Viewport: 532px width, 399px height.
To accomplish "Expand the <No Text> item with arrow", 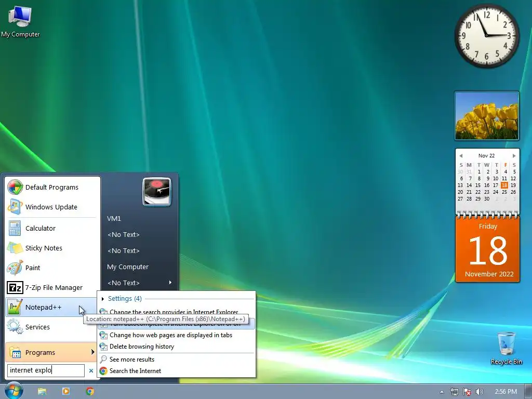I will click(x=139, y=283).
